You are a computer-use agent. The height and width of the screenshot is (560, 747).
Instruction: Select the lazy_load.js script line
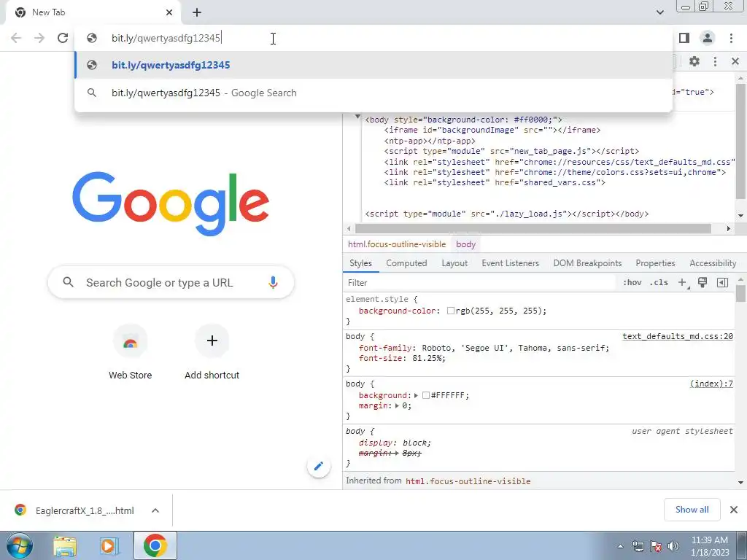507,214
